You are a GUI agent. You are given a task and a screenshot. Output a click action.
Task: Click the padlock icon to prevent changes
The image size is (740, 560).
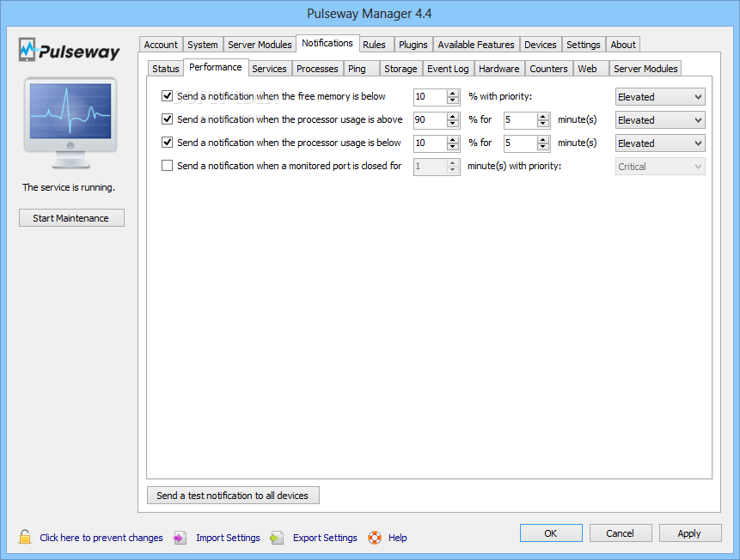click(25, 537)
